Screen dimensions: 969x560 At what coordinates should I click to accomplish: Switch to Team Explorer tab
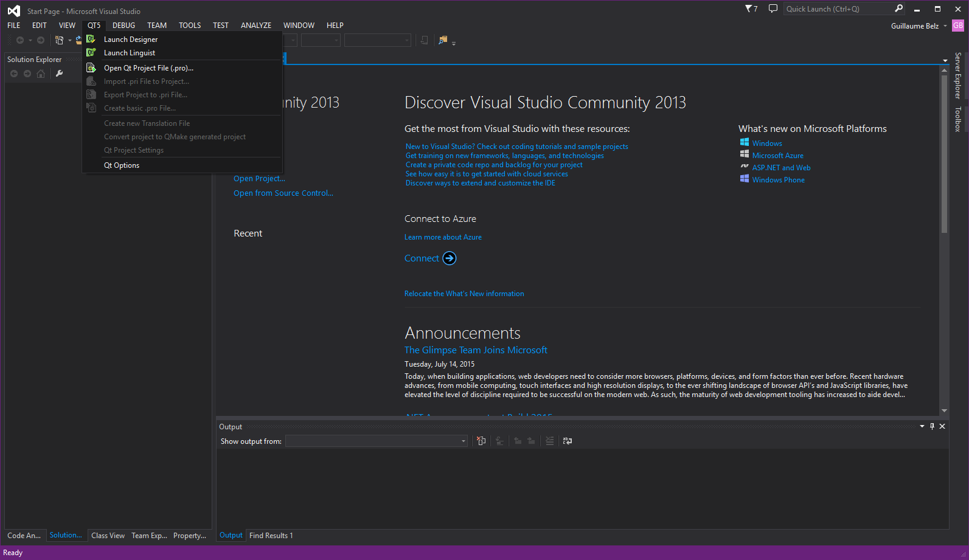tap(149, 536)
